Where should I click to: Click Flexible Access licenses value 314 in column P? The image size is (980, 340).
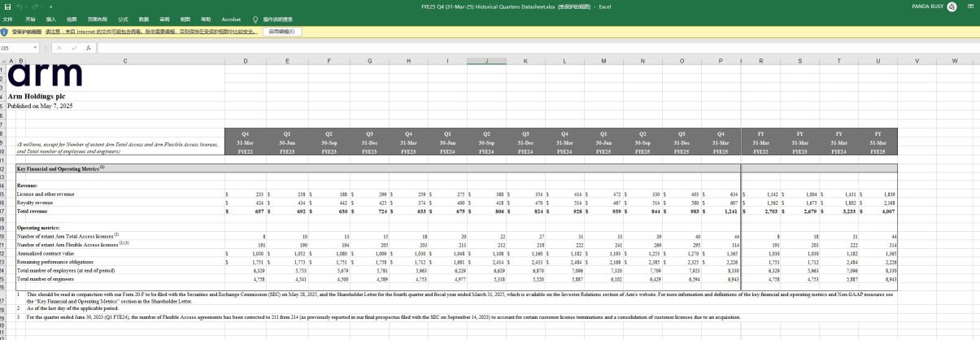point(734,245)
